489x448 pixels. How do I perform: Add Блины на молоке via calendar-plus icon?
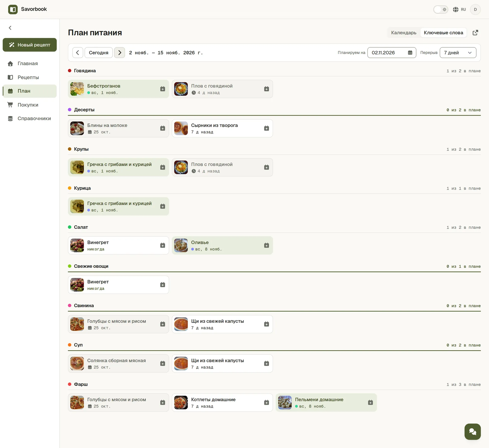point(163,128)
